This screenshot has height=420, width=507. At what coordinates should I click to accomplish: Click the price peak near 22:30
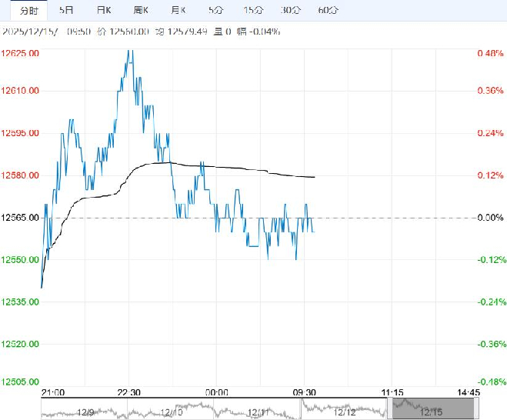point(130,52)
